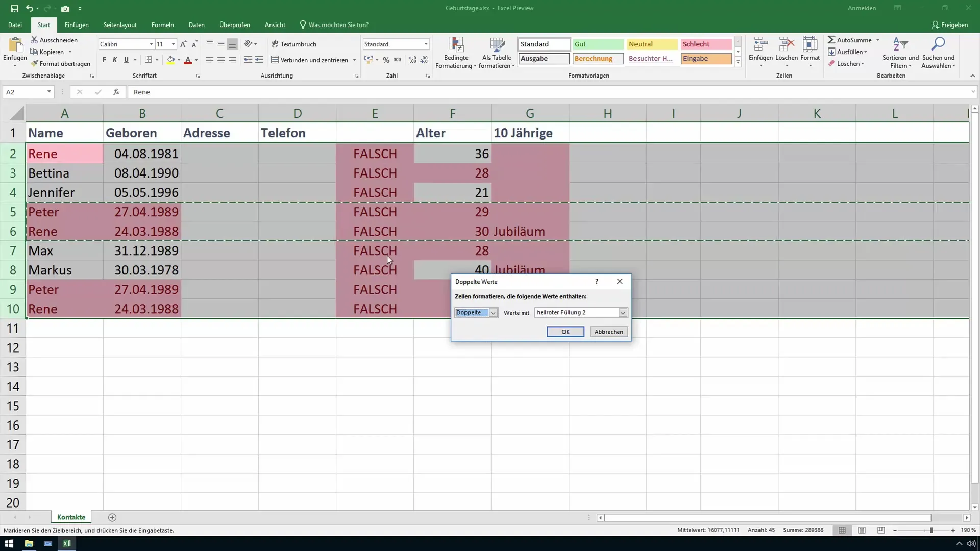Switch to Formeln ribbon tab
This screenshot has width=980, height=551.
click(x=162, y=24)
